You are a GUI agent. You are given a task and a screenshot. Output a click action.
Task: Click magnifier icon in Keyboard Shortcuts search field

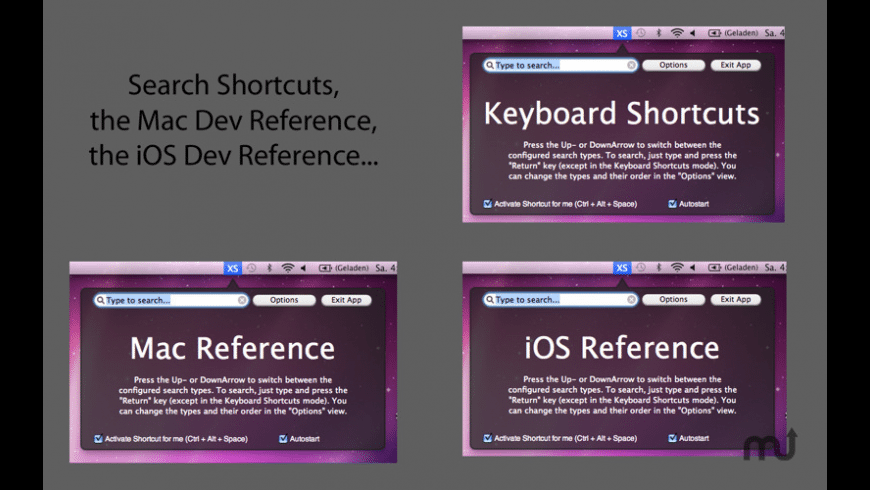click(x=490, y=65)
